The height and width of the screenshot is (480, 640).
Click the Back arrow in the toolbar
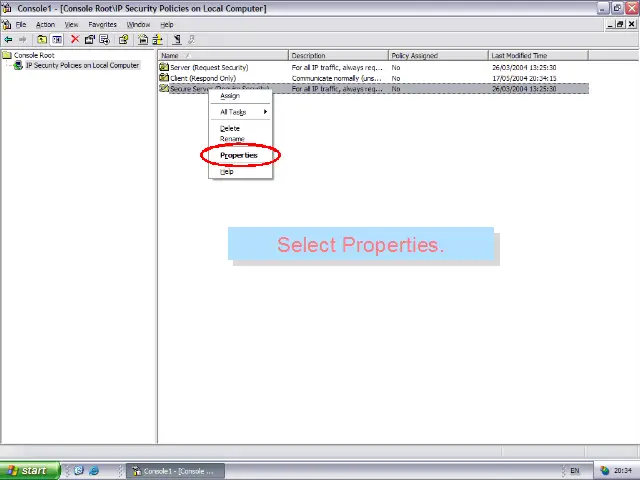pyautogui.click(x=9, y=40)
